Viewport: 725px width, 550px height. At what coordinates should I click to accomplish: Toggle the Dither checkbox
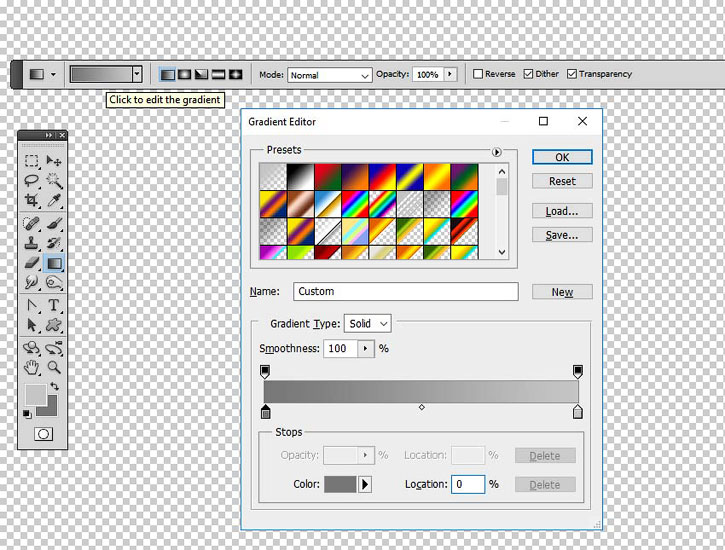(x=528, y=74)
